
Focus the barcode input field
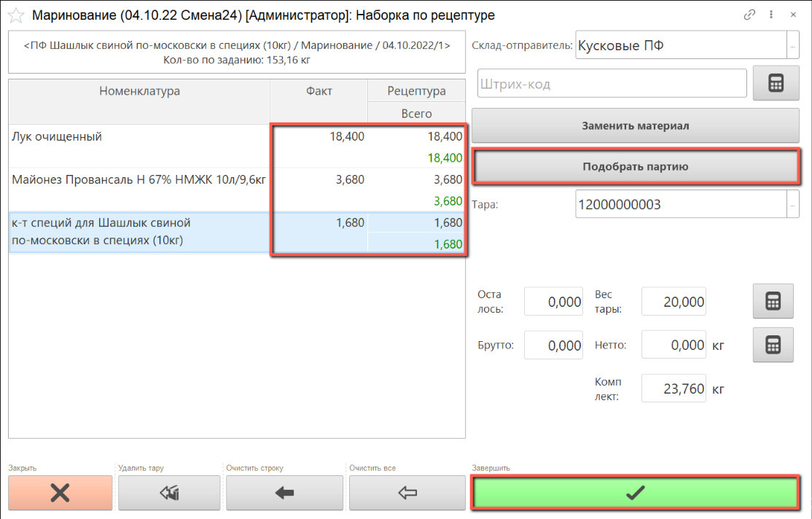point(612,84)
